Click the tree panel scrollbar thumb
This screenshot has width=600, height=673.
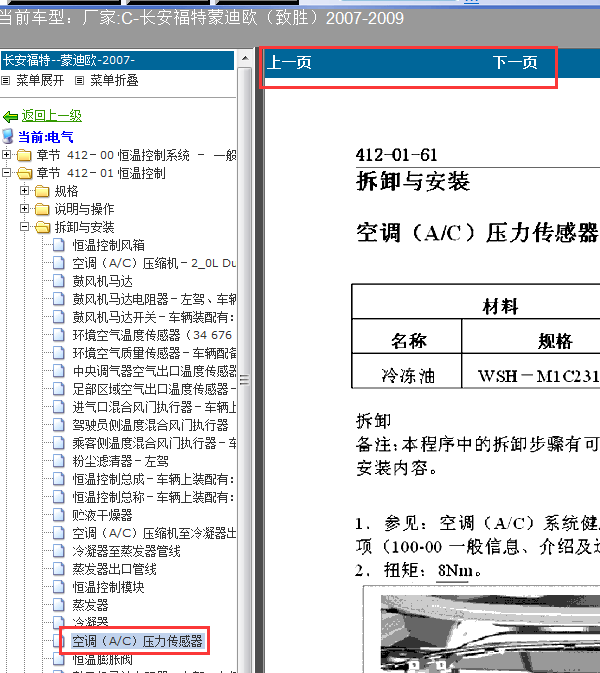click(245, 379)
